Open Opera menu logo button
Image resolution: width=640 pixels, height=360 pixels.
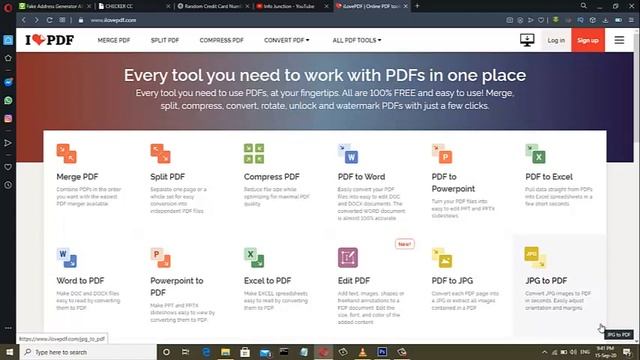[8, 7]
